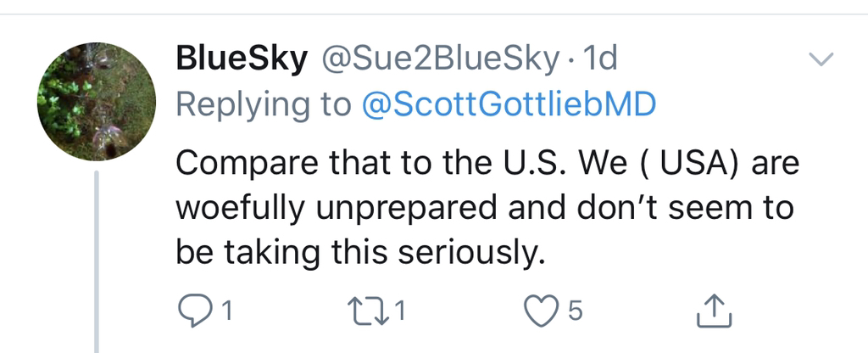Click the "be taking this seriously." line
The height and width of the screenshot is (353, 868).
(x=358, y=251)
